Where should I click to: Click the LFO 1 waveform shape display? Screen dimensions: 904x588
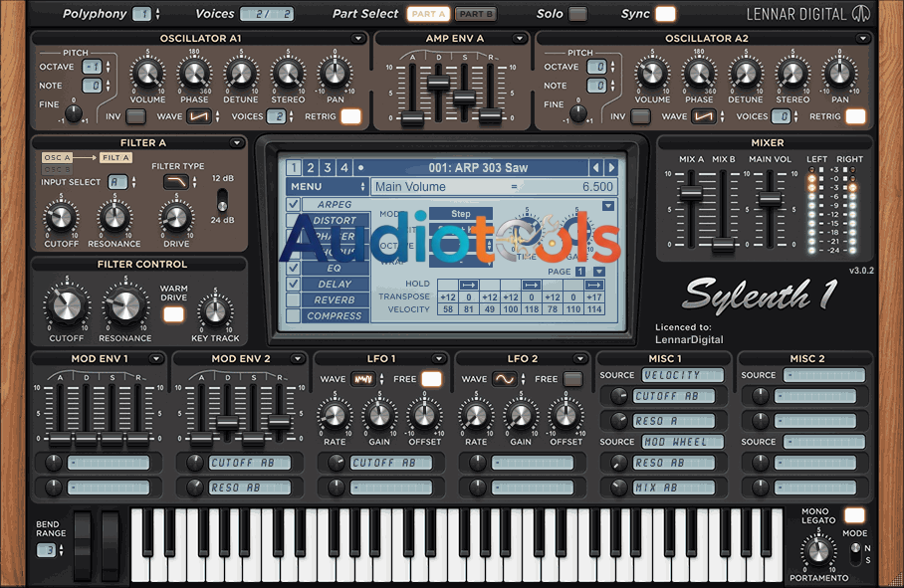pos(363,379)
